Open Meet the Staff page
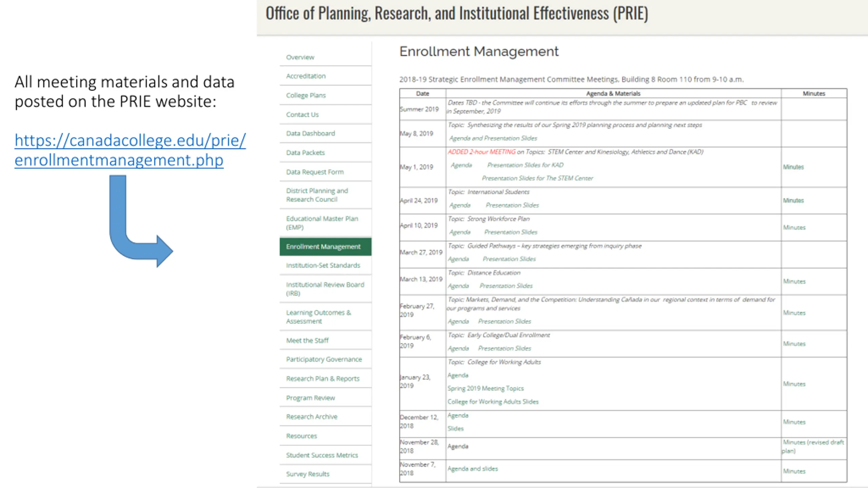The height and width of the screenshot is (488, 868). pyautogui.click(x=308, y=341)
